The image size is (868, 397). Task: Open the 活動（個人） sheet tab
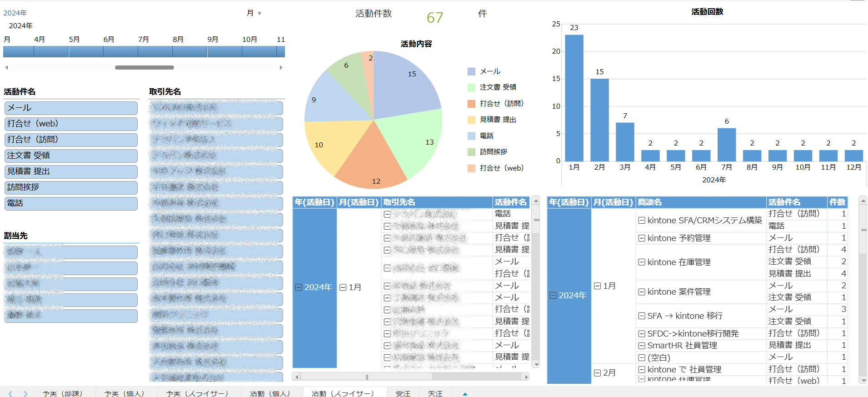269,393
